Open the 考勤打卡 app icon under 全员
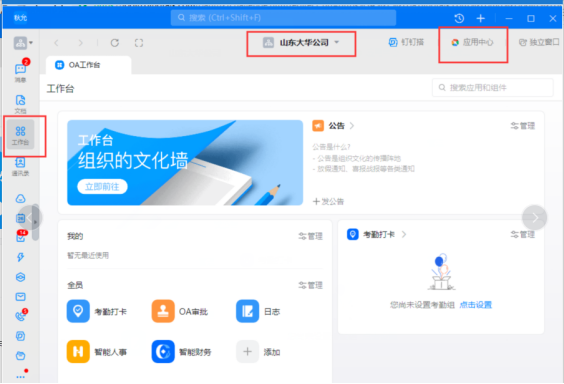This screenshot has height=384, width=564. pyautogui.click(x=78, y=311)
